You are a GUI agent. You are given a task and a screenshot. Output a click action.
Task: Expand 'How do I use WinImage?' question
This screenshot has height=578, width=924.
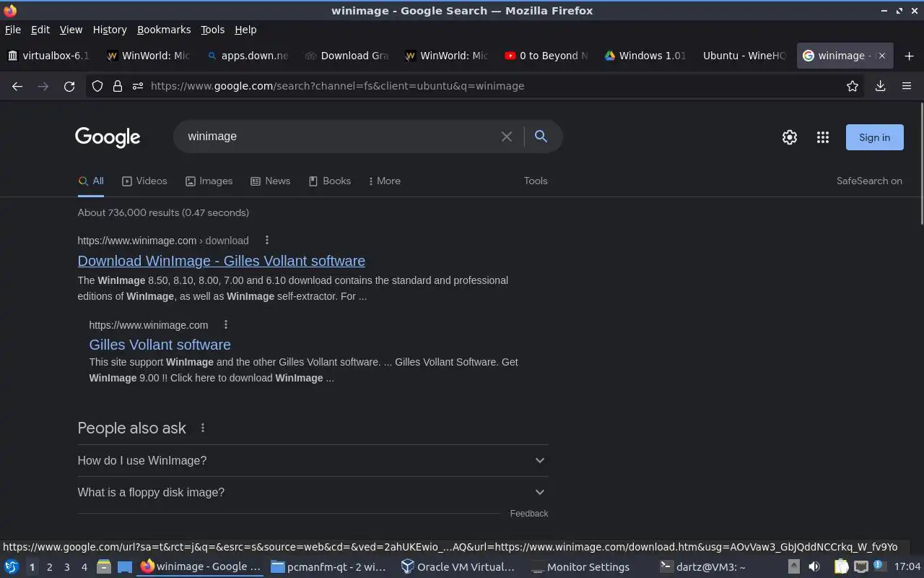[313, 460]
